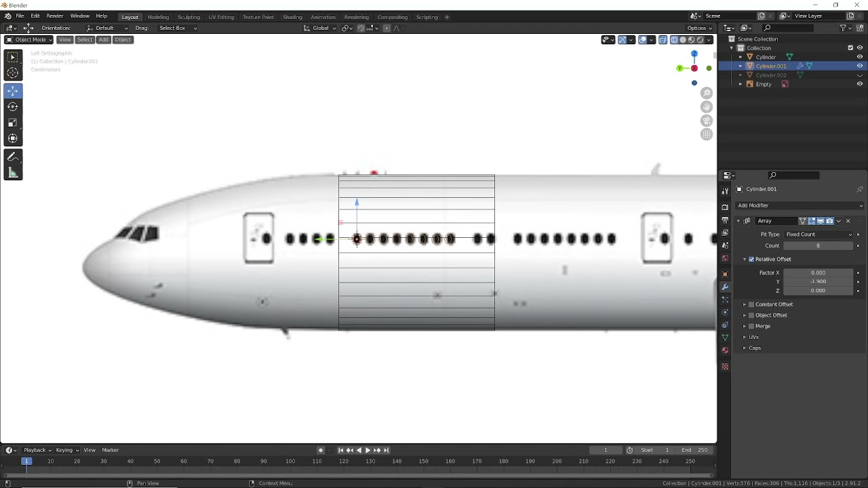Switch to the Sculpting workspace tab

189,17
